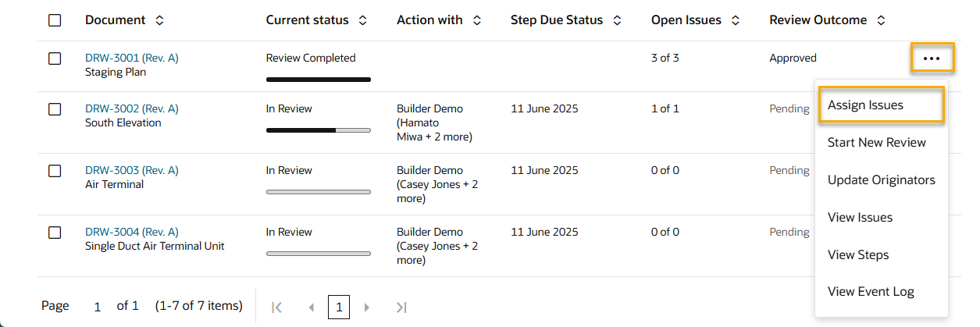Sort by Review Outcome column arrows
This screenshot has height=327, width=980.
coord(881,21)
